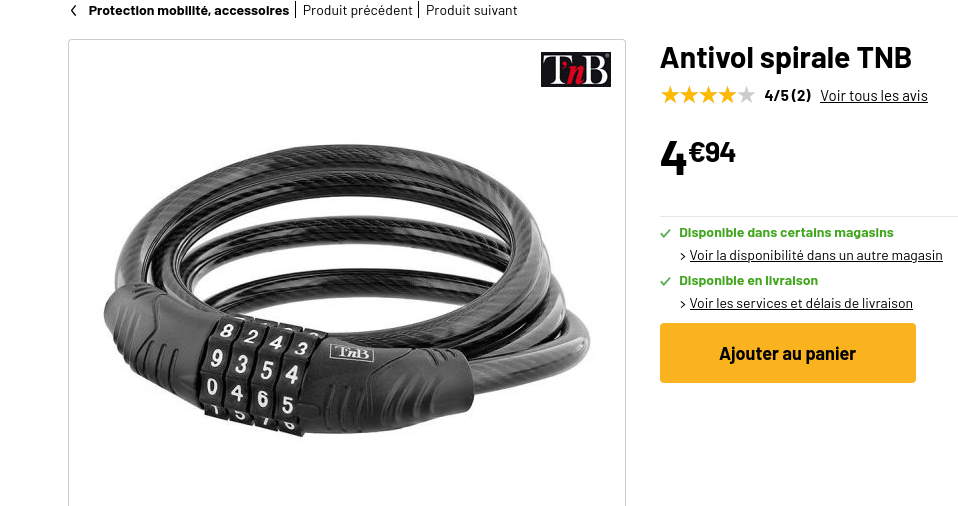Open Voir les services et délais de livraison
This screenshot has width=958, height=506.
coord(801,304)
